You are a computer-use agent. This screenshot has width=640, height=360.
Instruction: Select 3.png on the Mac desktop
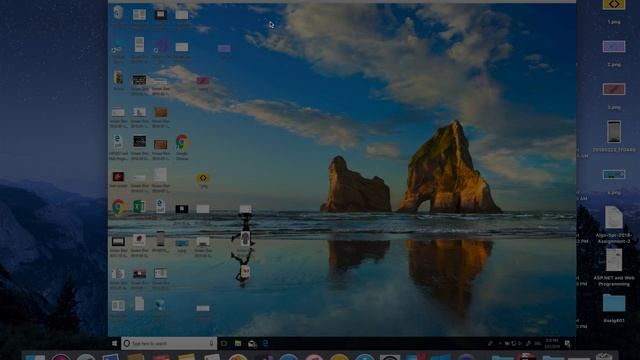tap(614, 96)
